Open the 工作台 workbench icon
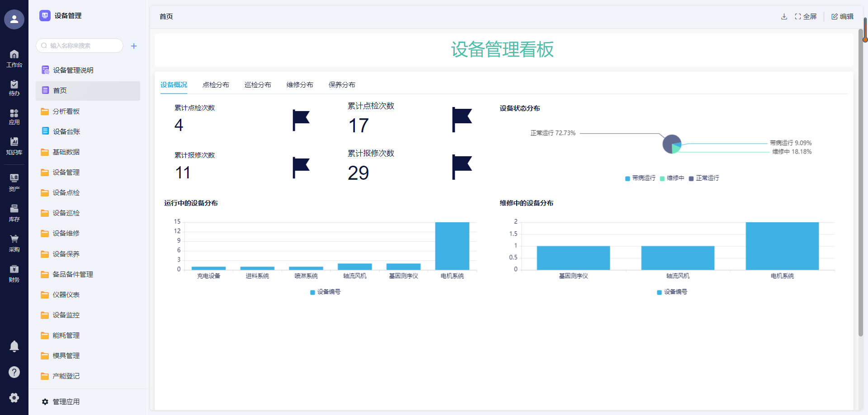Image resolution: width=868 pixels, height=415 pixels. point(14,58)
